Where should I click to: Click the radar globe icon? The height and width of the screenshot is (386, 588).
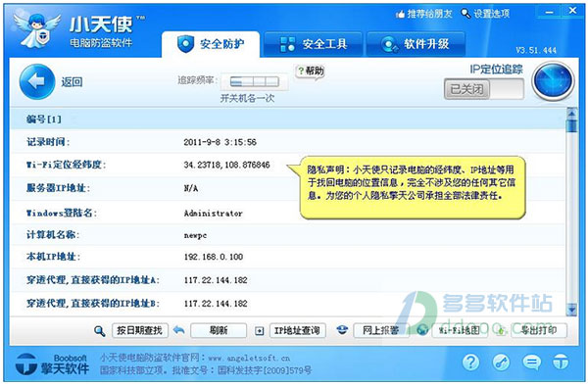[554, 81]
